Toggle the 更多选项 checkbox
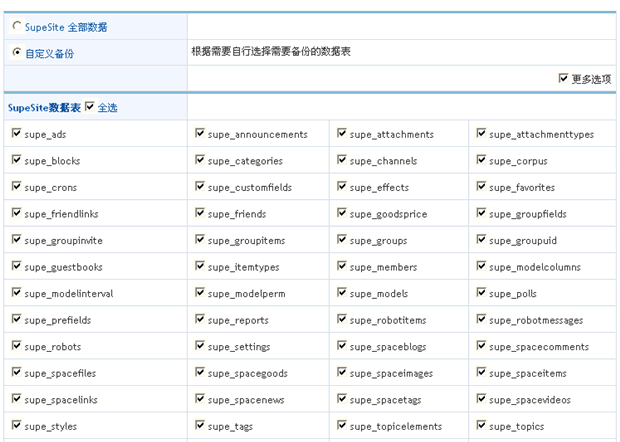The height and width of the screenshot is (442, 620). 563,78
